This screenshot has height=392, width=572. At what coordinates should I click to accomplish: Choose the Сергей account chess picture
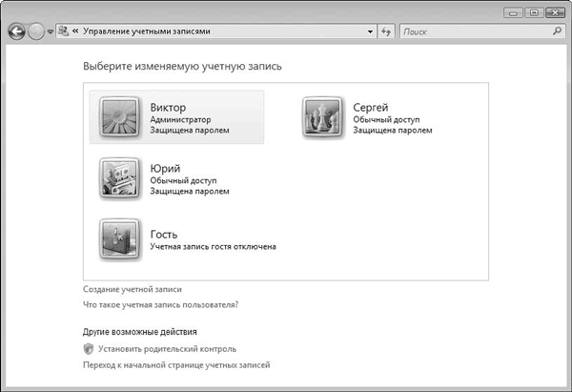pyautogui.click(x=323, y=117)
